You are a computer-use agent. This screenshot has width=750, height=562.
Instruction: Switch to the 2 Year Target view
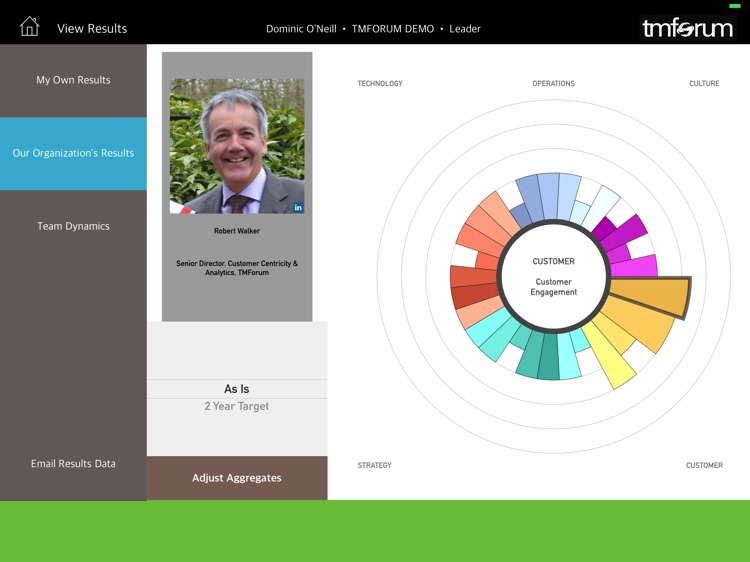click(x=237, y=406)
